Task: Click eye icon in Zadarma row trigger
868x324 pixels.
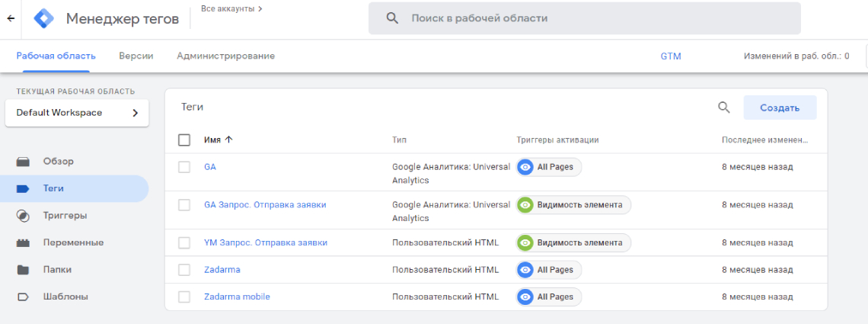Action: [x=525, y=270]
